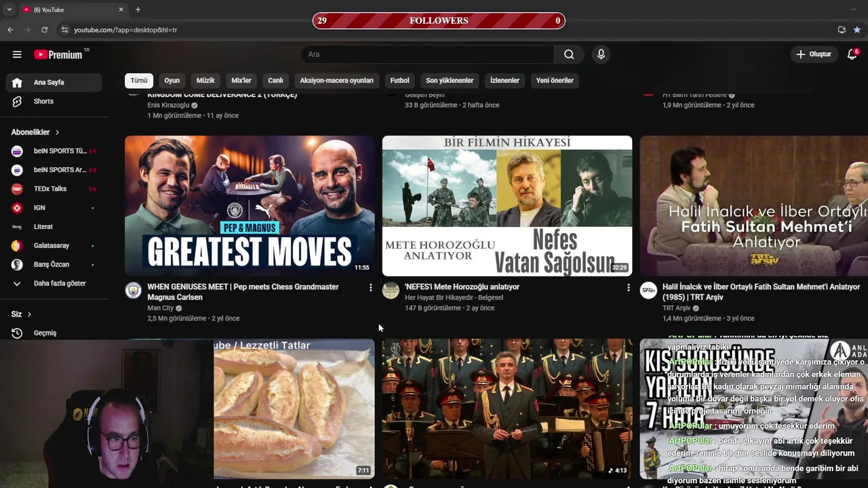Click install app icon in address bar
Viewport: 868px width, 488px height.
point(842,30)
